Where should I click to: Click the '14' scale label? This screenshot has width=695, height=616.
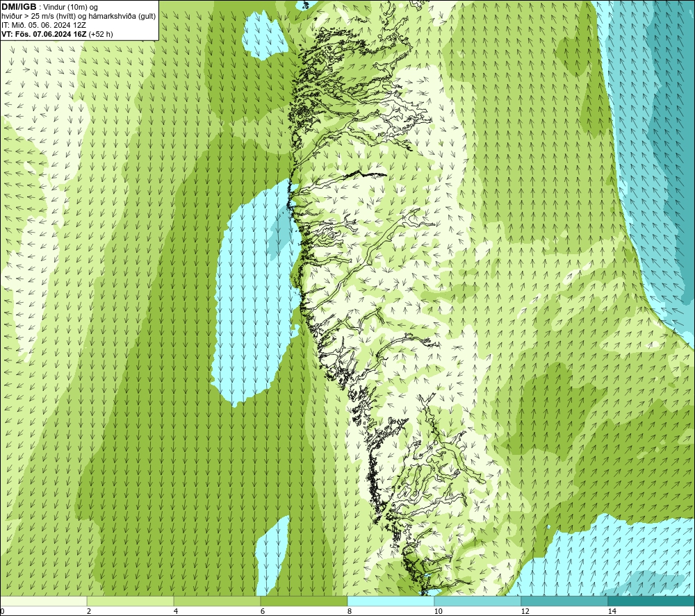[x=612, y=611]
